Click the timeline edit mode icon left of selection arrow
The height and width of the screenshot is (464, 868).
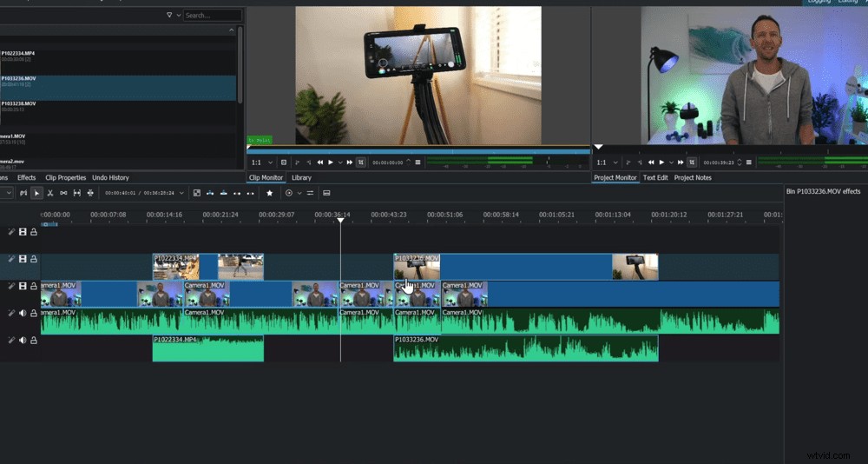tap(23, 193)
